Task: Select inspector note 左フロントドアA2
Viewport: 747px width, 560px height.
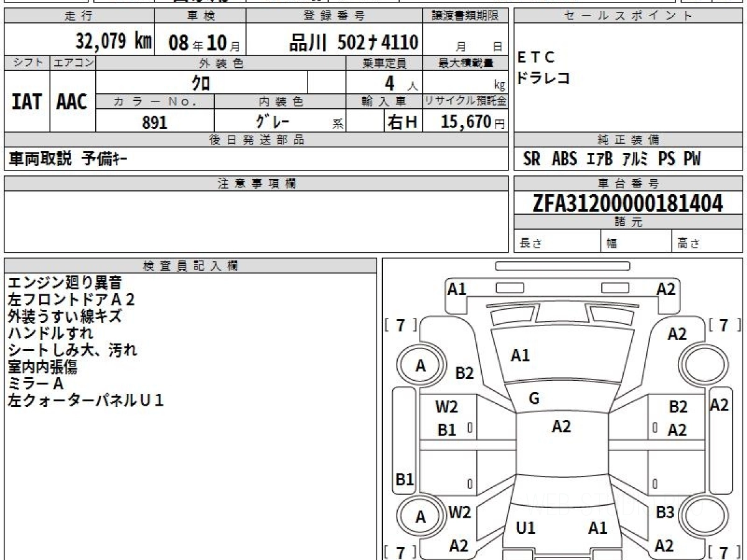Action: pos(71,300)
